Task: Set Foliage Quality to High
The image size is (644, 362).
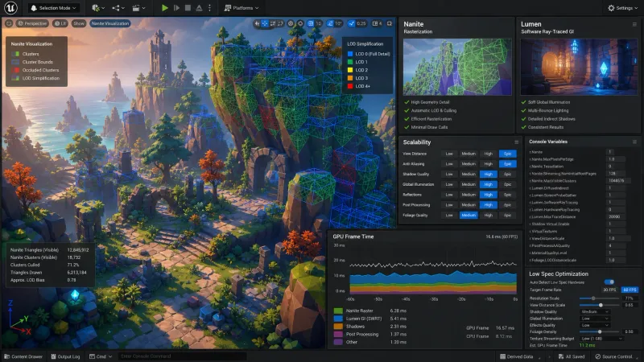Action: [x=488, y=215]
